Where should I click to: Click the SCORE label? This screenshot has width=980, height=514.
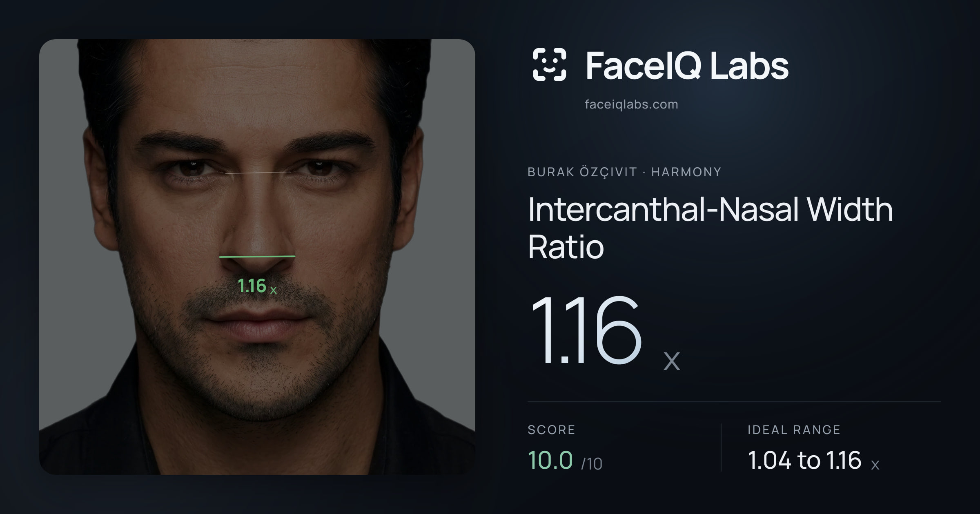tap(551, 430)
